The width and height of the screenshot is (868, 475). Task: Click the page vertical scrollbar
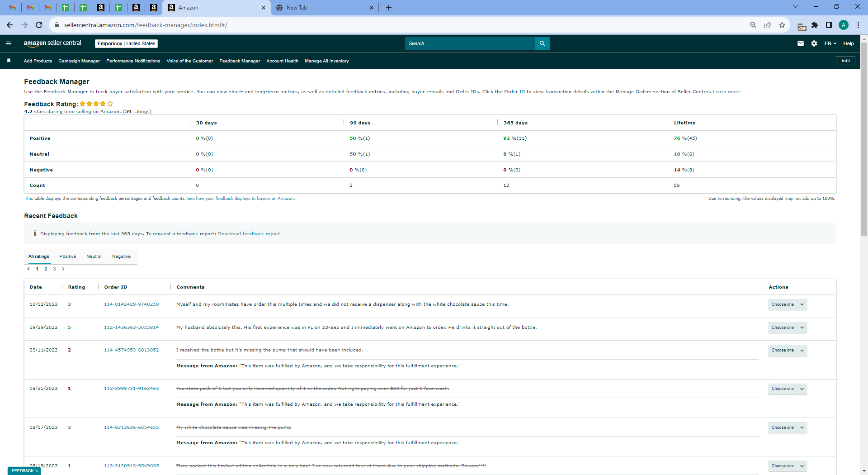tap(864, 139)
